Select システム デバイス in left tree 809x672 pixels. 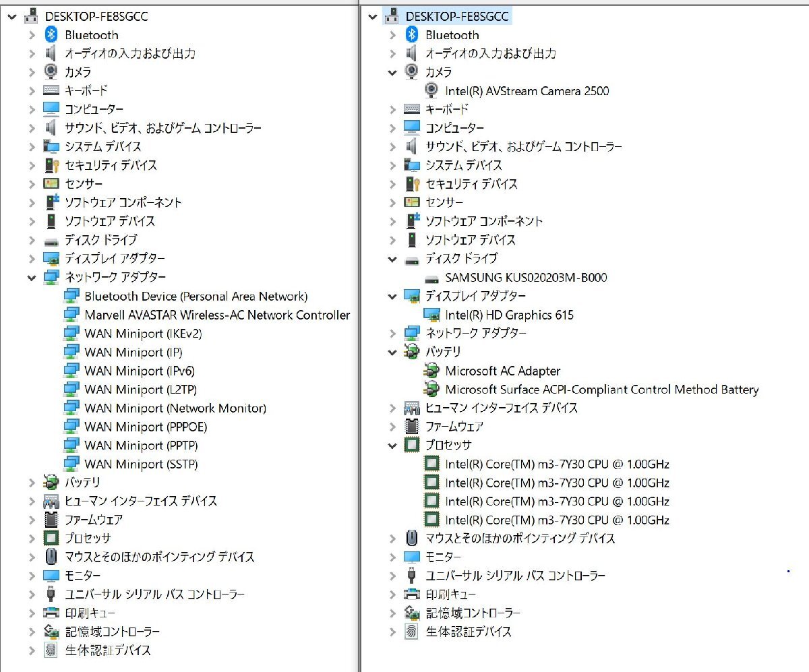(103, 146)
